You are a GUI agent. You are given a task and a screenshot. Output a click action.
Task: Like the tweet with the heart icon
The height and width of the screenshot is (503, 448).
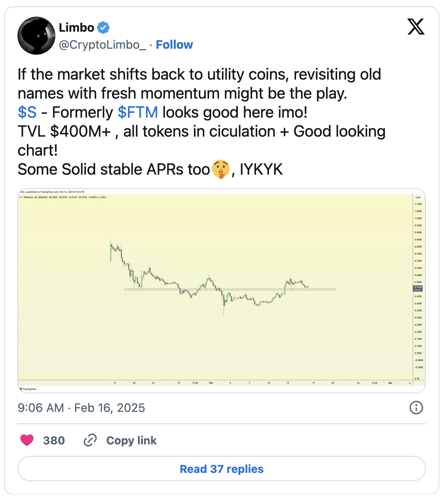(27, 440)
